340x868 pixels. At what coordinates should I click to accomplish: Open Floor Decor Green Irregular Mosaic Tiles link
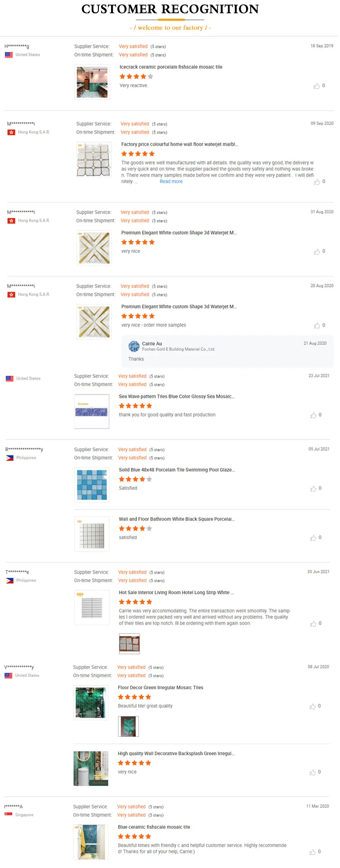pyautogui.click(x=160, y=688)
